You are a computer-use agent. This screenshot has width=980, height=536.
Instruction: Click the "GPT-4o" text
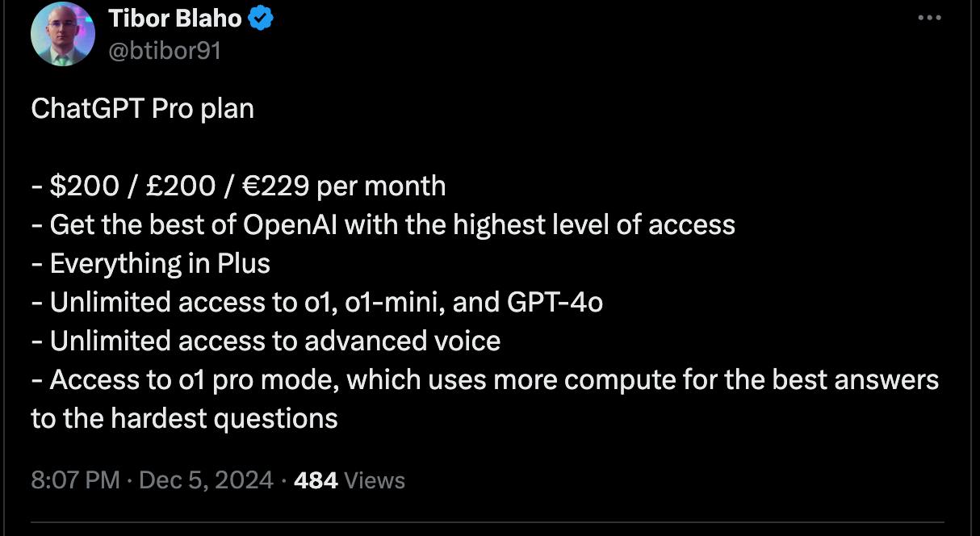[x=556, y=302]
